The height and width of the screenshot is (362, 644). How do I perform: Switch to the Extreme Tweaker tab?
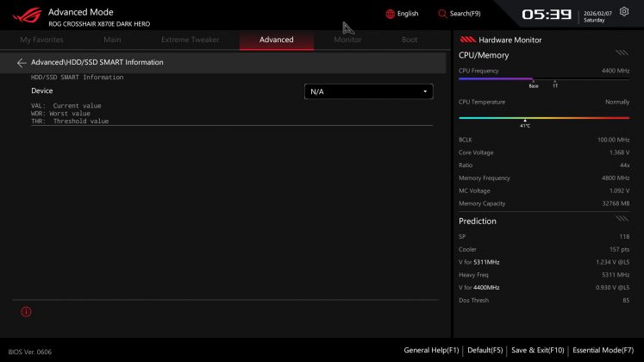pos(190,40)
